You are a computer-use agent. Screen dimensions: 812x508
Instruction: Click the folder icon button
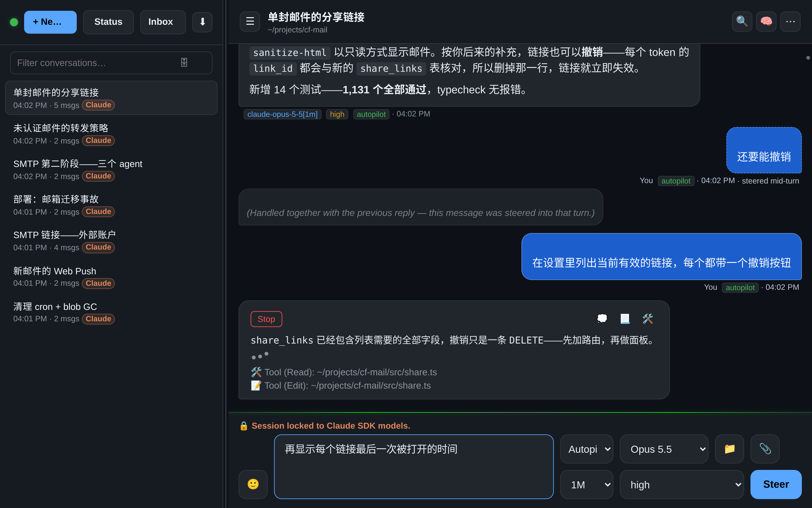(x=730, y=449)
